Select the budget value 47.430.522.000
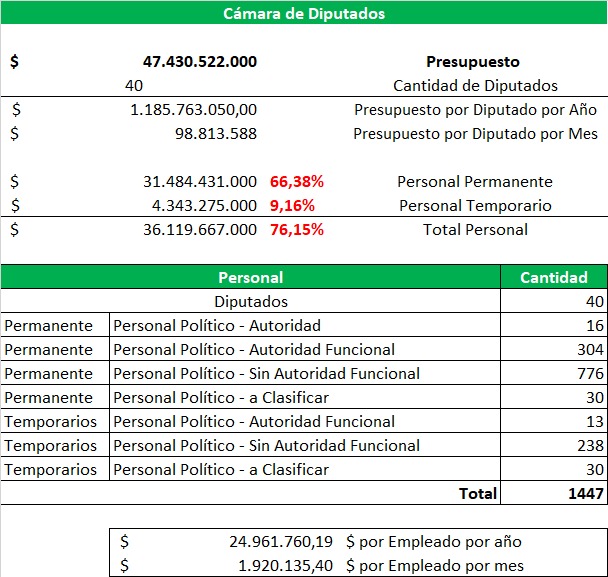Screen dimensions: 608x577 pos(200,62)
